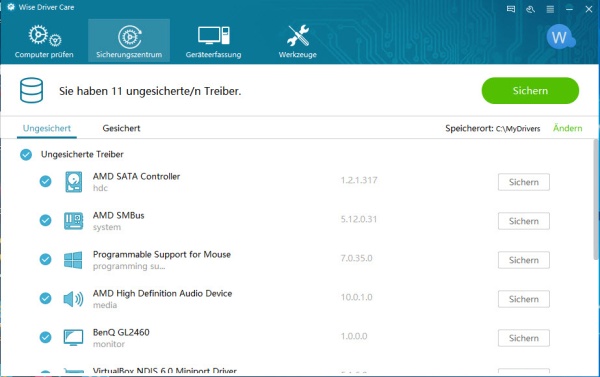Uncheck the AMD SMBus checkbox
The image size is (600, 377).
46,220
